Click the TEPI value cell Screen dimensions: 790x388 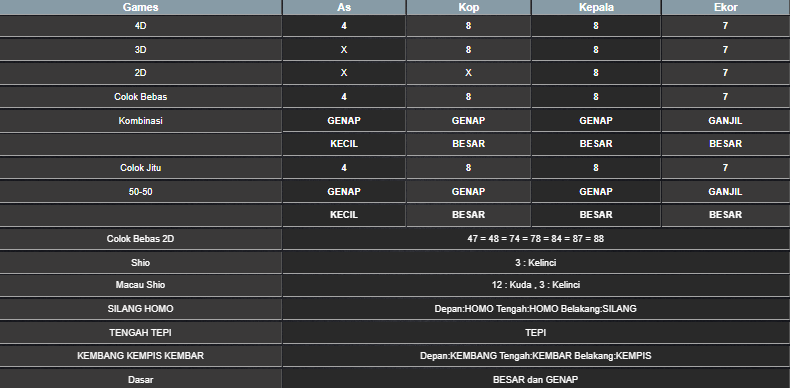[x=536, y=333]
